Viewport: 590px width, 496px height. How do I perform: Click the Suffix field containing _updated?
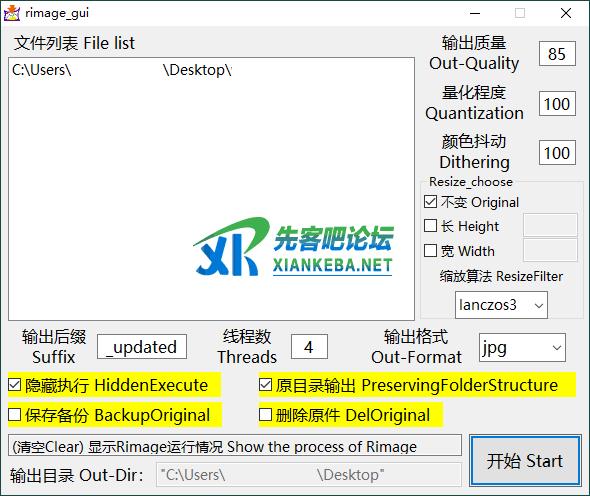coord(142,347)
